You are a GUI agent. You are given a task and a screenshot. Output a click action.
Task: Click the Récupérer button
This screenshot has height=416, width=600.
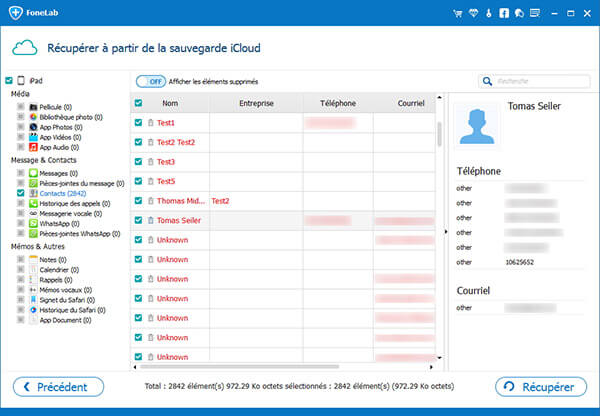click(x=541, y=387)
